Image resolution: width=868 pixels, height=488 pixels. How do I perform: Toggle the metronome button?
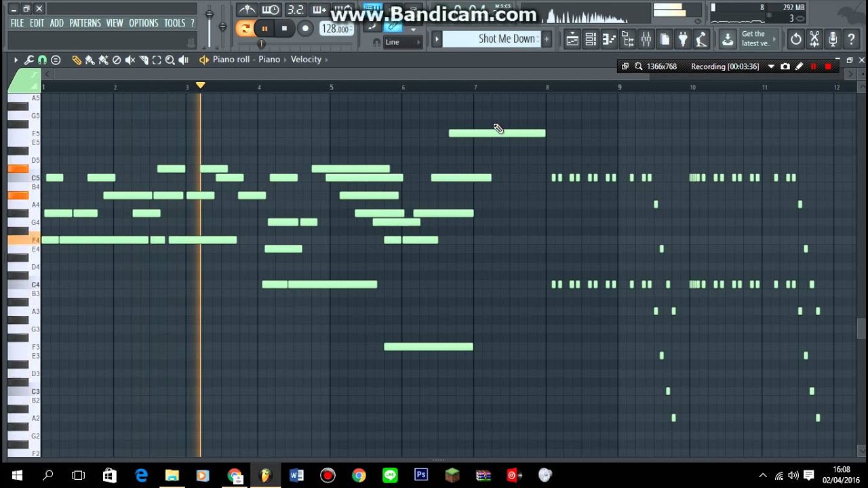coord(247,9)
